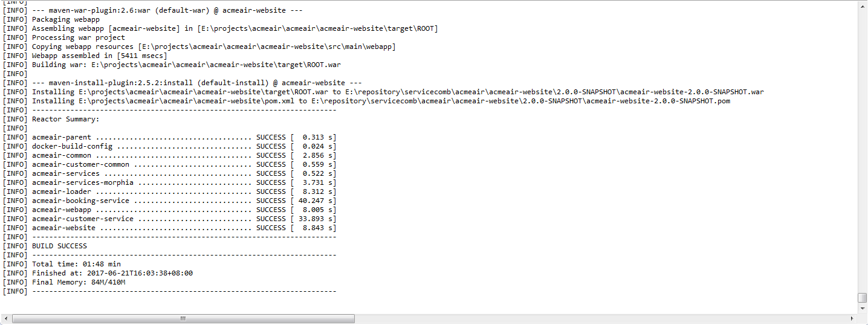The width and height of the screenshot is (868, 325).
Task: Click the Finished at timestamp line
Action: coord(112,273)
